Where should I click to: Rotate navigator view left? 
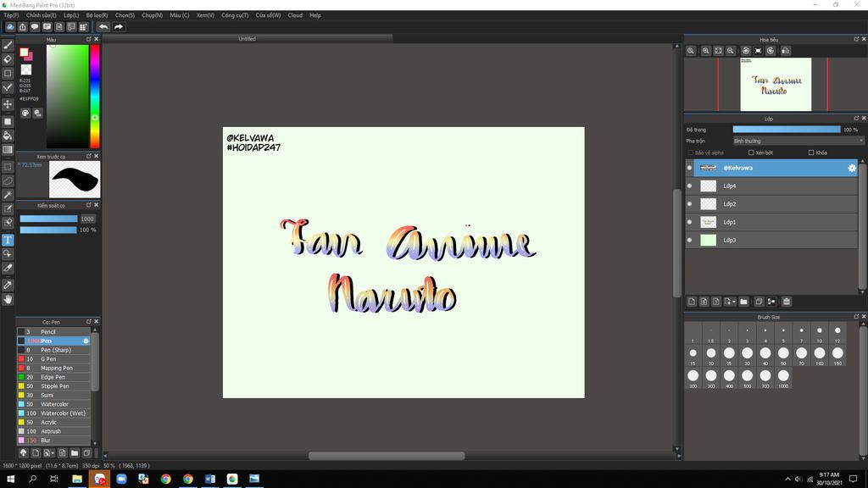click(x=746, y=50)
